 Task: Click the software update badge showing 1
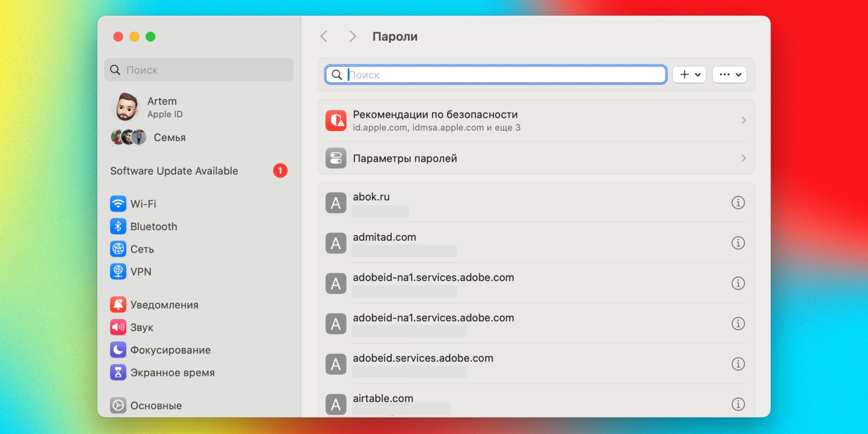[x=280, y=171]
